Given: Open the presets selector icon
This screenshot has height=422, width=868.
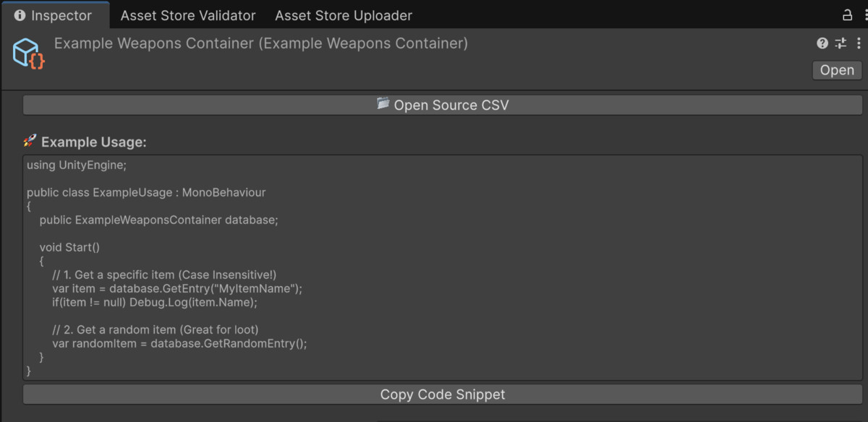Looking at the screenshot, I should (841, 43).
